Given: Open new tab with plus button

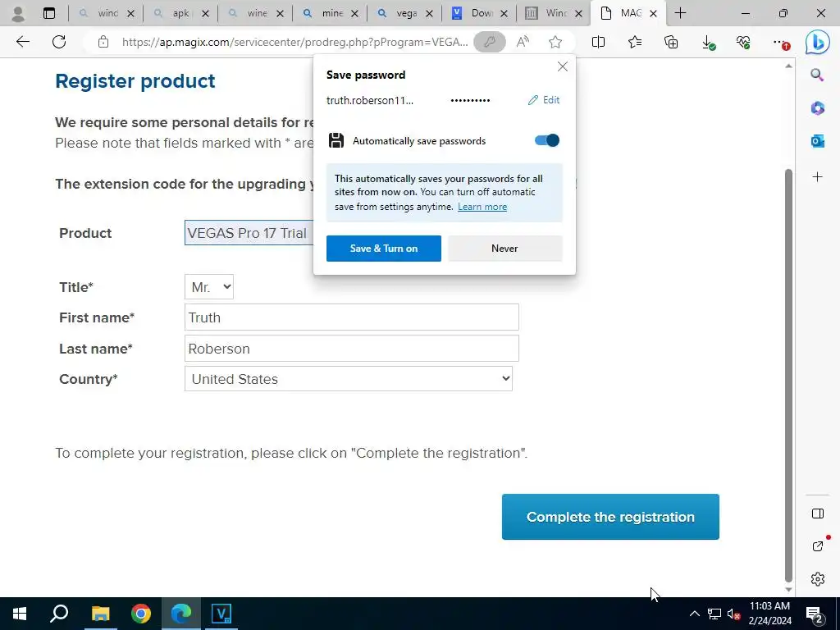Looking at the screenshot, I should tap(680, 13).
